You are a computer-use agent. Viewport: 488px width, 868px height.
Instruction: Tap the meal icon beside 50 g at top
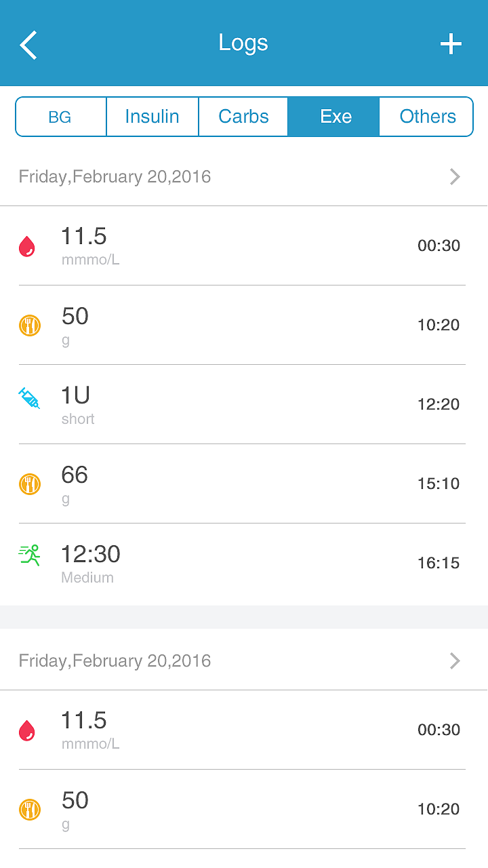click(30, 325)
